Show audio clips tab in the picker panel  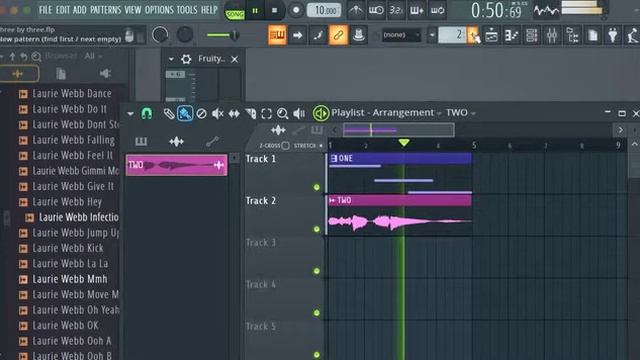(x=176, y=142)
